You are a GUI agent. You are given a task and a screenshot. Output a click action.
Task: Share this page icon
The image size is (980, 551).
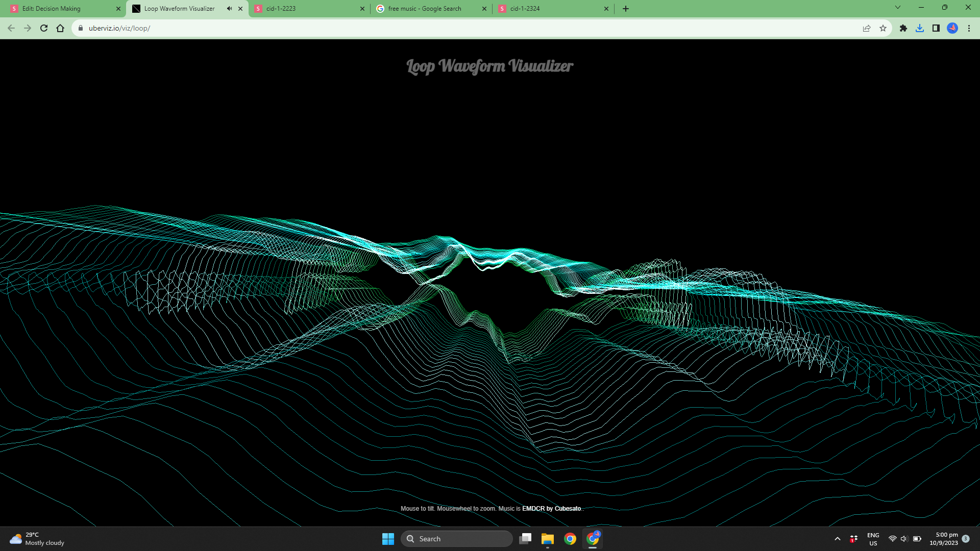[x=867, y=28]
